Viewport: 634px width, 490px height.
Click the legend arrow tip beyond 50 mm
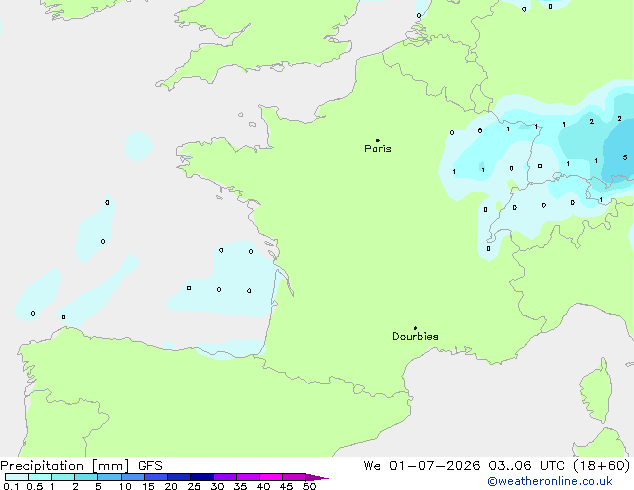318,477
